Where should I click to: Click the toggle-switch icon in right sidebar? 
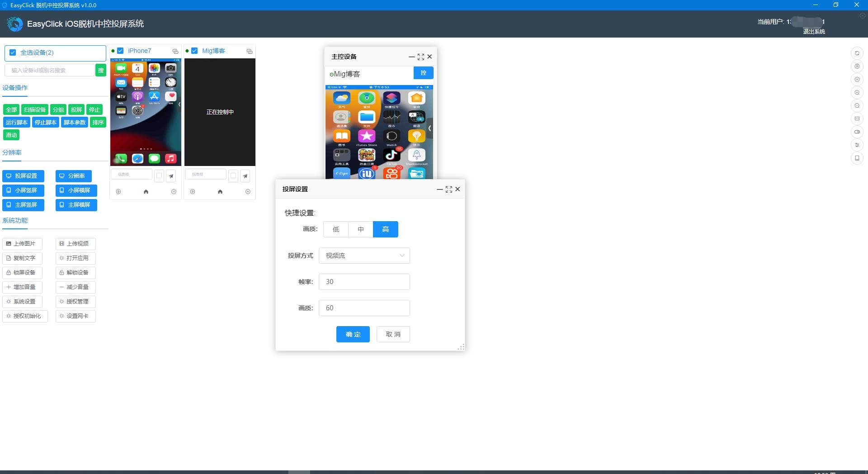(x=857, y=132)
